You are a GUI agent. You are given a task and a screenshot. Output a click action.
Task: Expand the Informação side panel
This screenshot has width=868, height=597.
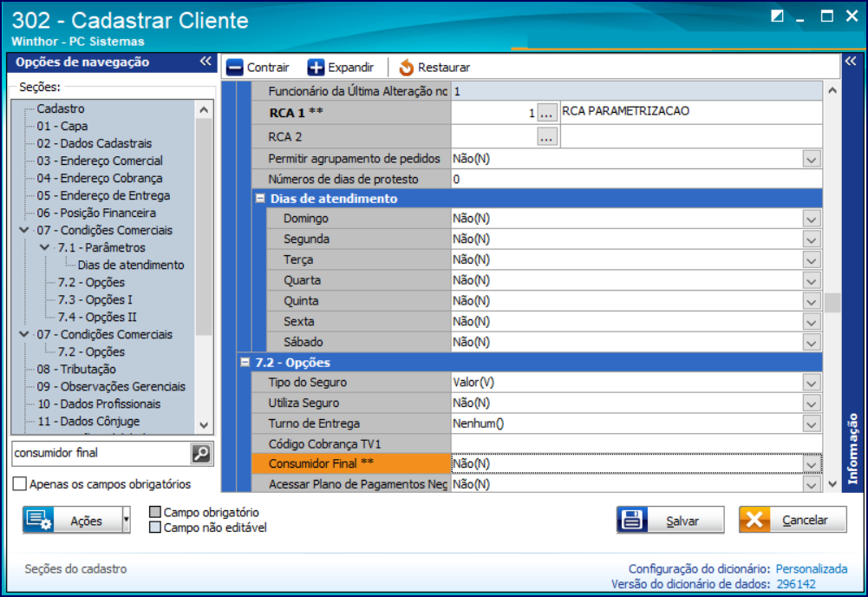tap(851, 61)
